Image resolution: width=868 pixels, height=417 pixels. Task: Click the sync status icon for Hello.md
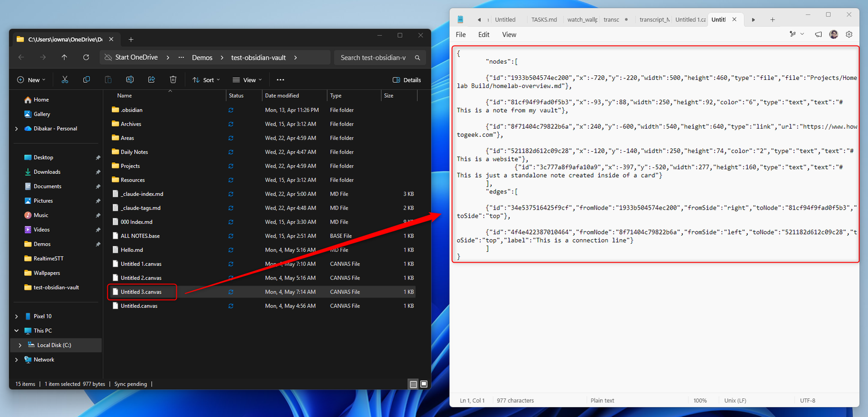pyautogui.click(x=231, y=250)
